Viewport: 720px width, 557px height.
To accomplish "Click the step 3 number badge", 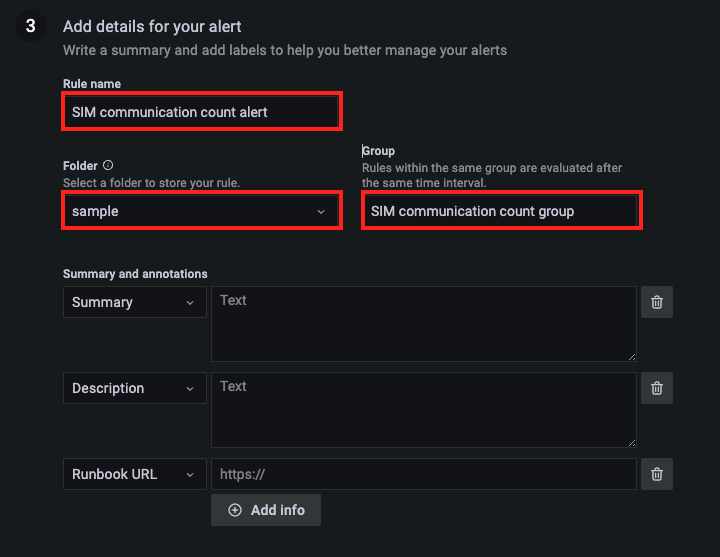I will (x=31, y=26).
